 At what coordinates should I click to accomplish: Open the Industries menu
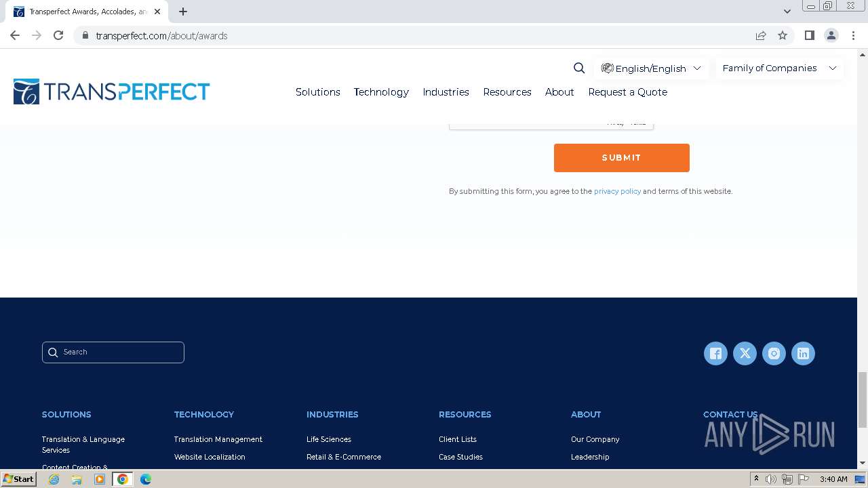[x=446, y=92]
